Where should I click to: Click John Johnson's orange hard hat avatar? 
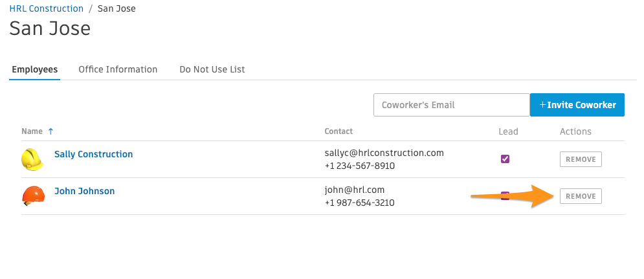pyautogui.click(x=33, y=195)
